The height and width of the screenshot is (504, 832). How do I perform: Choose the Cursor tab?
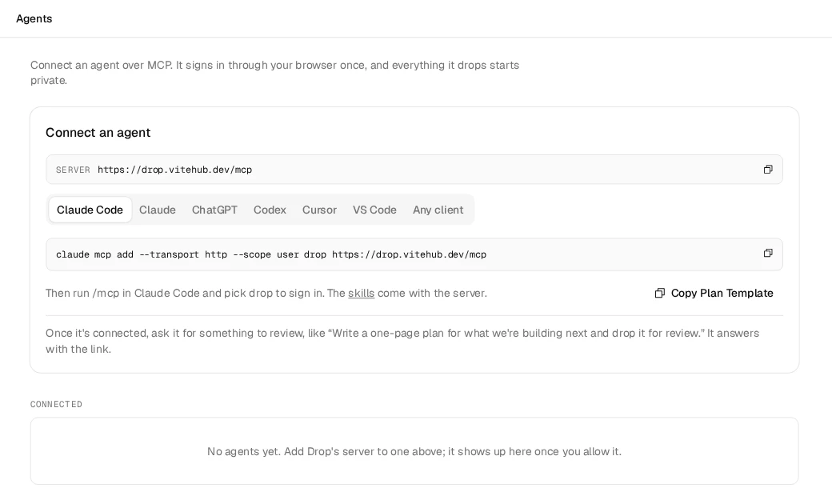pos(319,210)
